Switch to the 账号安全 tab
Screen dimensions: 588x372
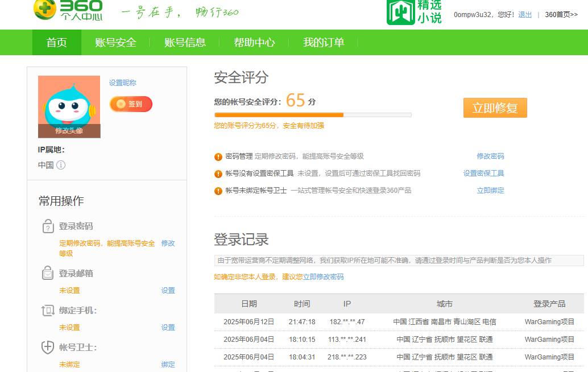coord(115,42)
